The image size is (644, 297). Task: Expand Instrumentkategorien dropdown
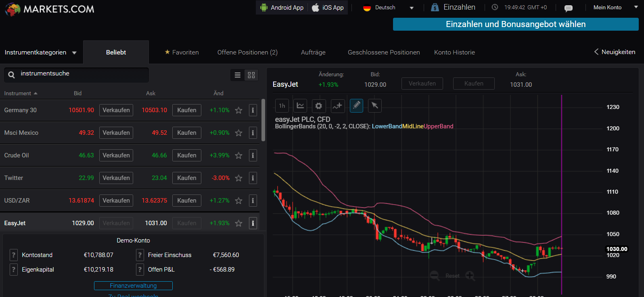pyautogui.click(x=40, y=52)
